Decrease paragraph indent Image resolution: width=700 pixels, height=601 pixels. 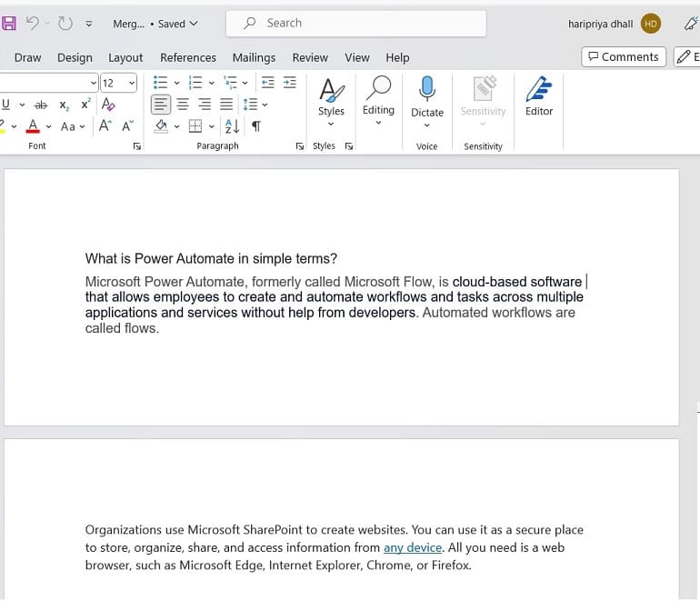[267, 83]
